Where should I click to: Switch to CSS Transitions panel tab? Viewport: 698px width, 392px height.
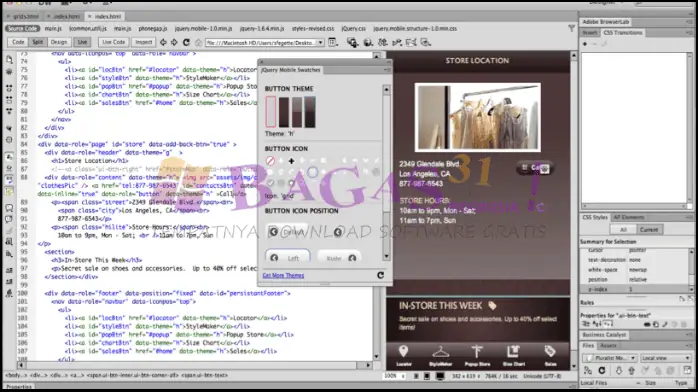coord(623,33)
